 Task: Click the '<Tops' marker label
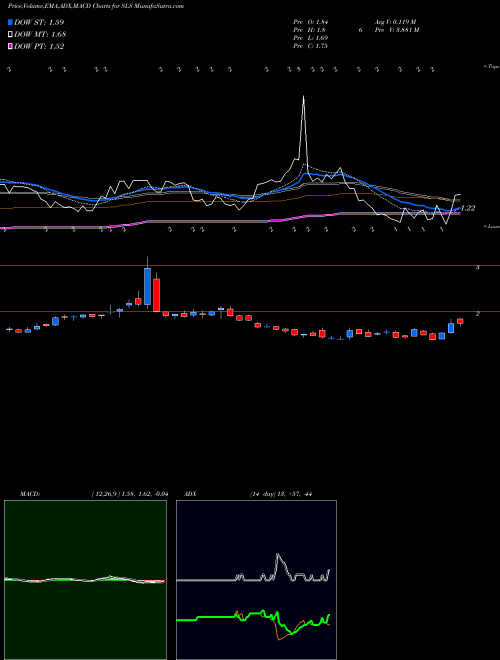click(491, 67)
